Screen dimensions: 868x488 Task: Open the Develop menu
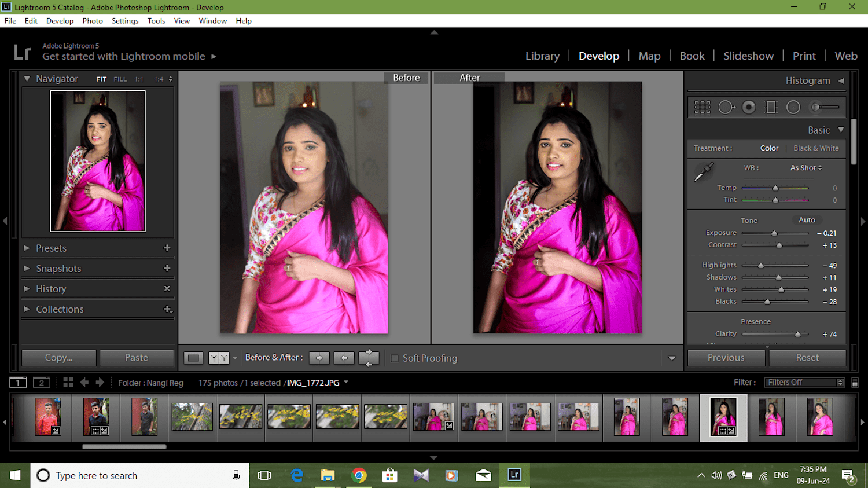[x=60, y=21]
